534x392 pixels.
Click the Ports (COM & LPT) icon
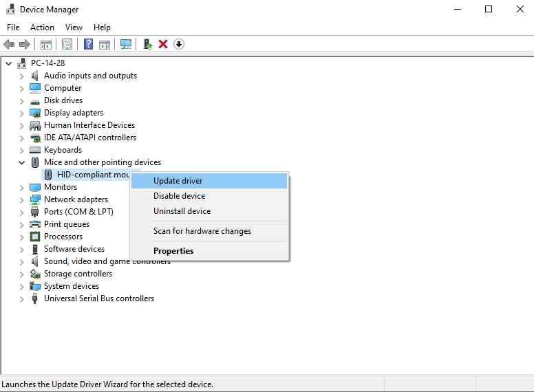pyautogui.click(x=34, y=212)
